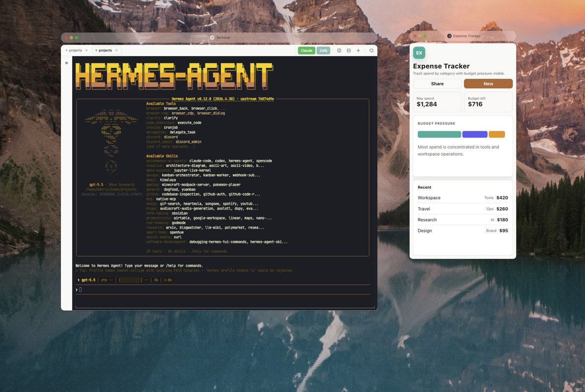585x392 pixels.
Task: Click the '29 tools · 85 skills' summary line
Action: tap(186, 252)
